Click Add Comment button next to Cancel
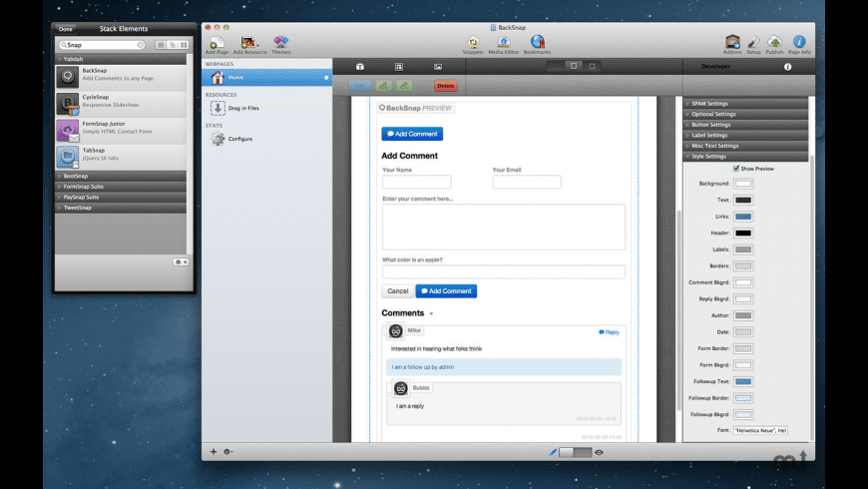Screen dimensions: 868x489 point(446,291)
